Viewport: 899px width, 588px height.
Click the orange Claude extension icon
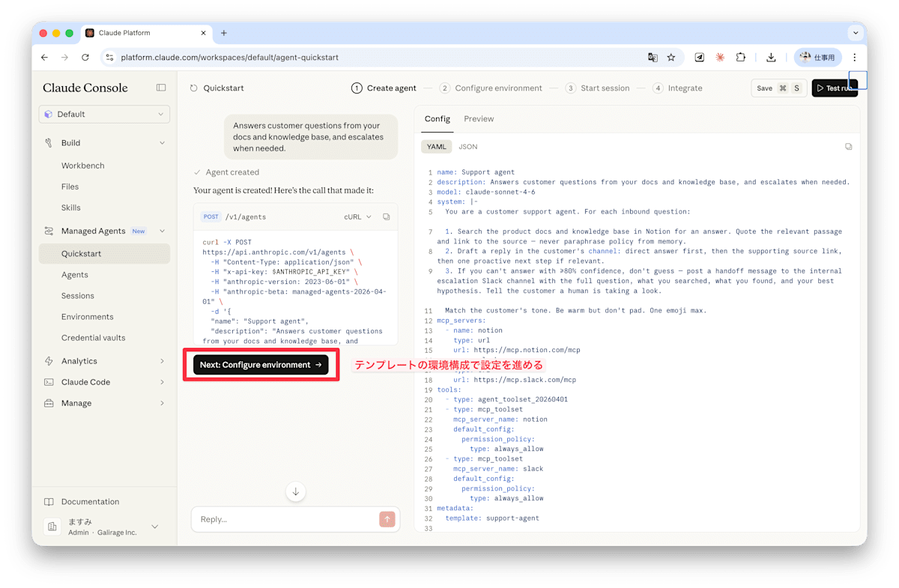(x=720, y=57)
